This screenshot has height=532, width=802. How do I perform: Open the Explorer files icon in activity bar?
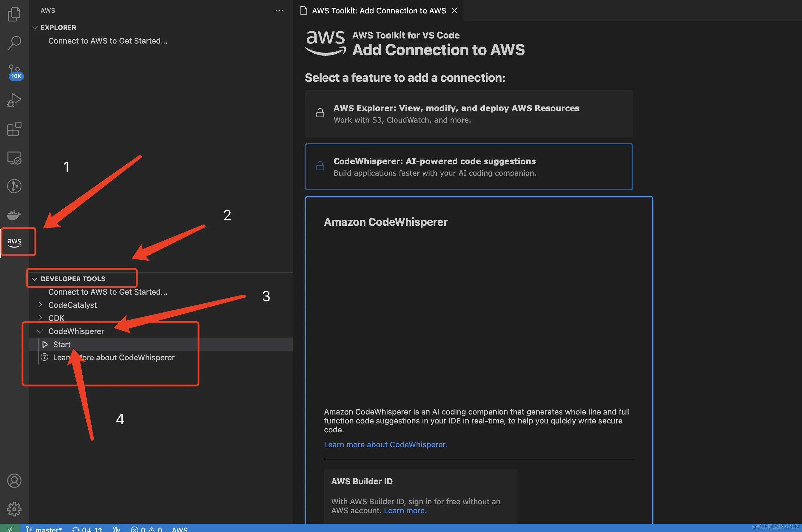click(x=14, y=14)
